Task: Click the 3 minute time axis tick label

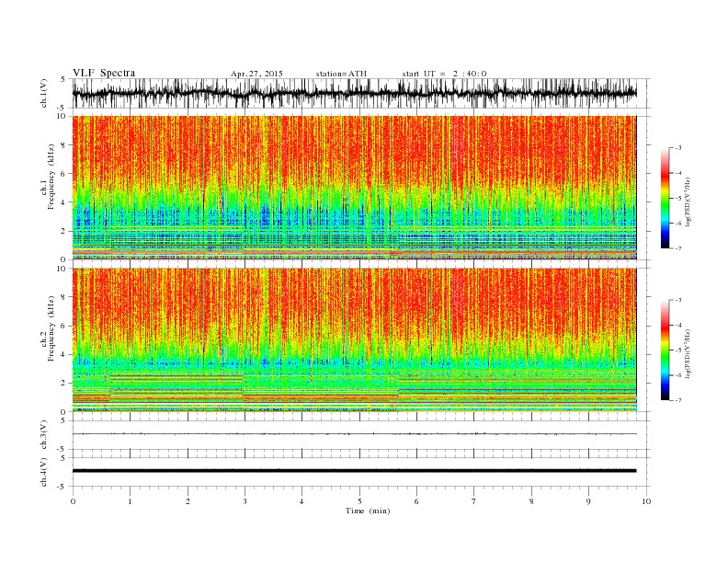Action: 245,501
